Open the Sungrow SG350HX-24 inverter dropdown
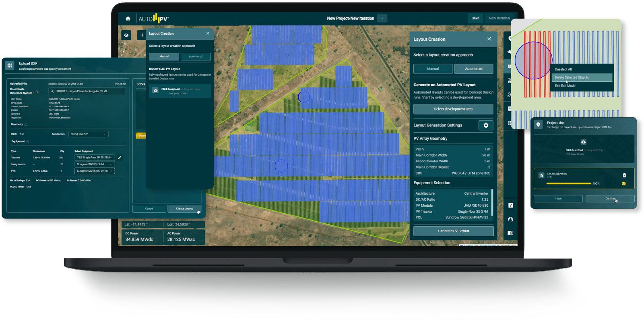The image size is (644, 322). 95,164
